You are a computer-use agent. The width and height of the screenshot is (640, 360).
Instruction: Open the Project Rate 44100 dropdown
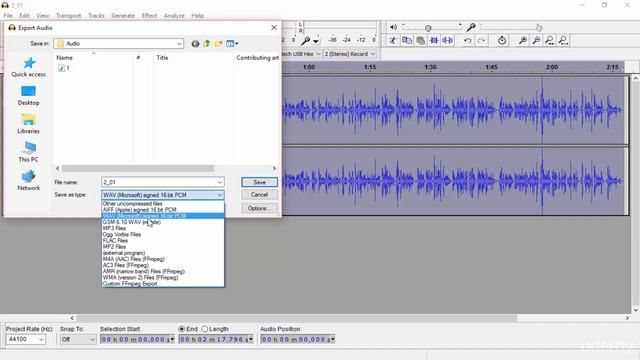(x=41, y=340)
